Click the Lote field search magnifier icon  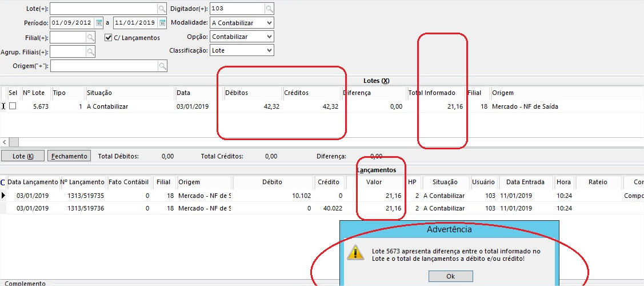[x=162, y=9]
